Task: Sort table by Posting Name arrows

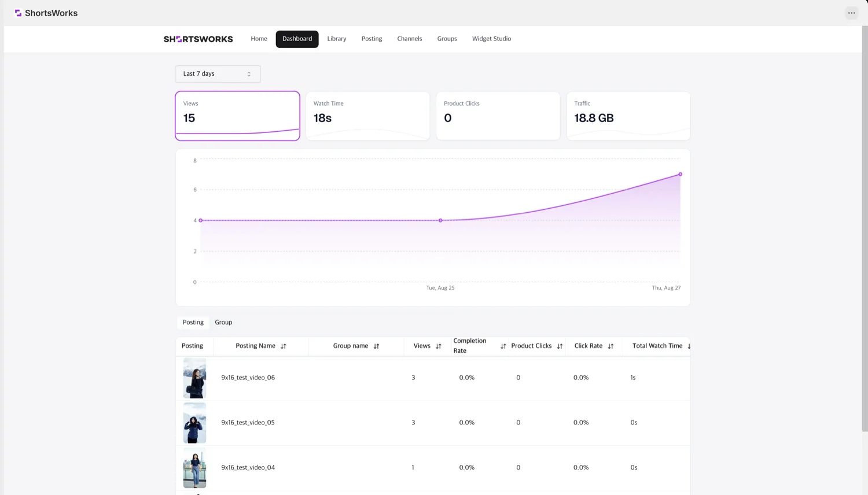Action: pos(284,346)
